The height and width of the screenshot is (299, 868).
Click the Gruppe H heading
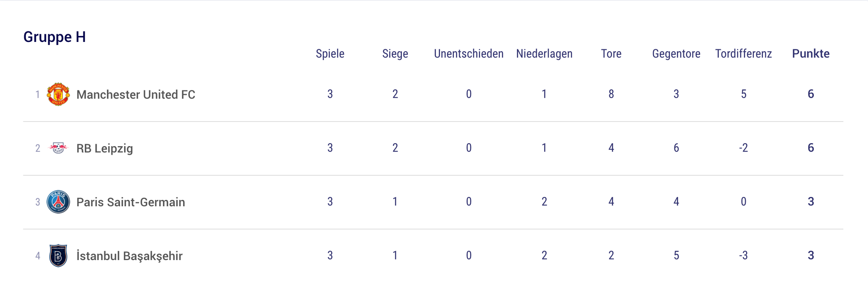(55, 37)
